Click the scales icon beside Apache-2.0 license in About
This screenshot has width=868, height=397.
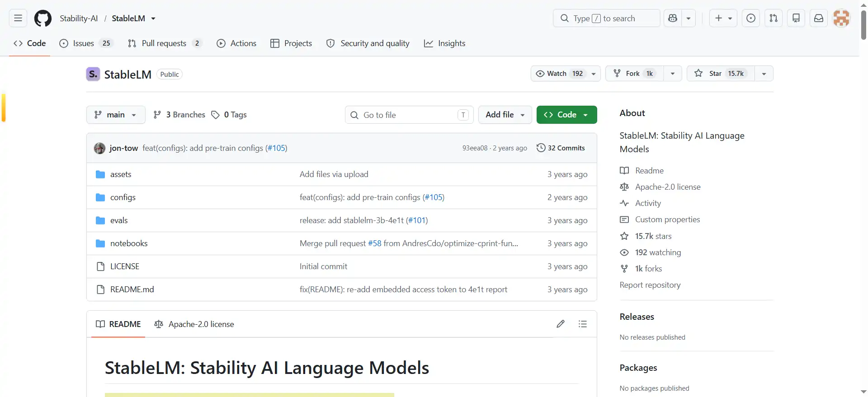[624, 187]
